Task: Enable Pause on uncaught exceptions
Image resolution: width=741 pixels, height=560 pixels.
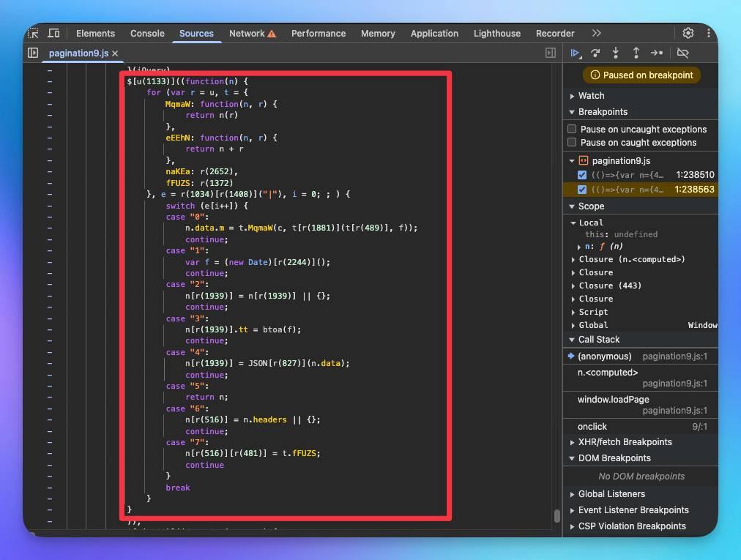Action: tap(572, 129)
